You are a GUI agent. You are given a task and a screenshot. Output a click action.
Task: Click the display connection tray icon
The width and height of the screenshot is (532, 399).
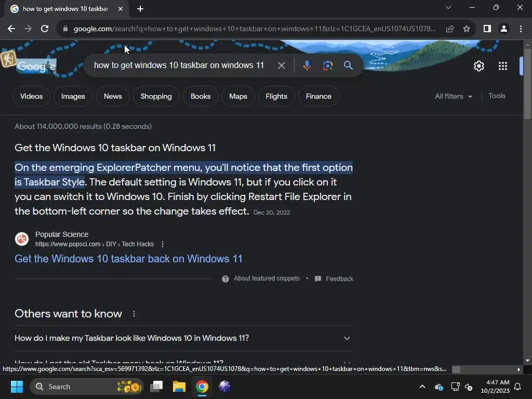455,387
